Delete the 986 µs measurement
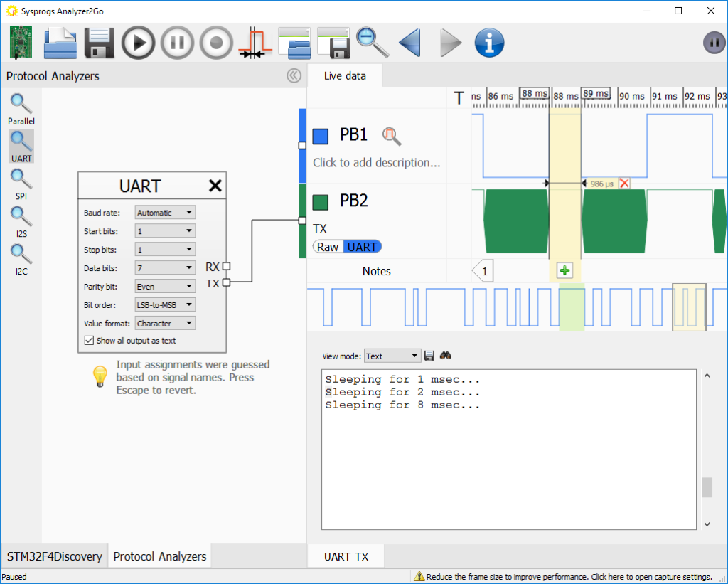 (x=624, y=183)
